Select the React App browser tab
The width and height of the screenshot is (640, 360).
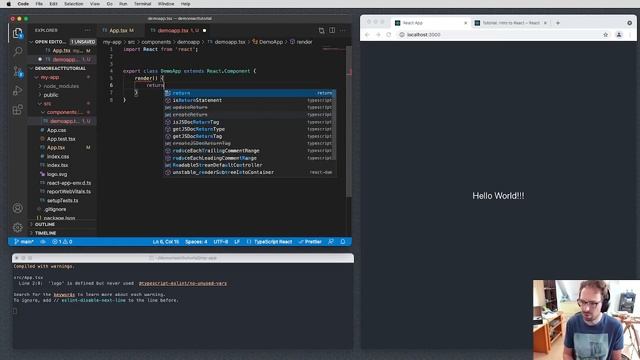click(x=431, y=23)
